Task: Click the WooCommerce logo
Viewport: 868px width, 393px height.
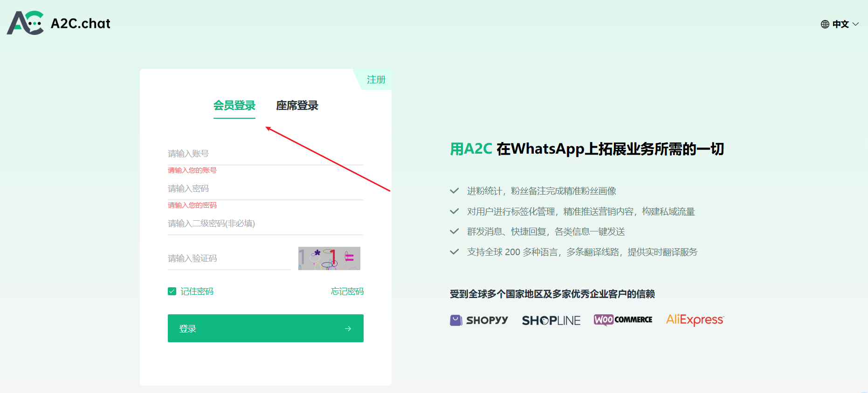Action: pyautogui.click(x=623, y=320)
